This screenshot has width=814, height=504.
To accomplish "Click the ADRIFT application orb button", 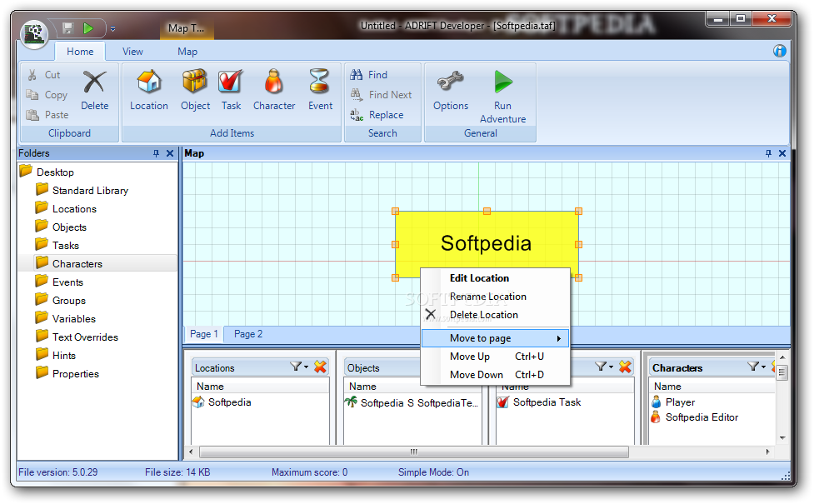I will [x=34, y=34].
